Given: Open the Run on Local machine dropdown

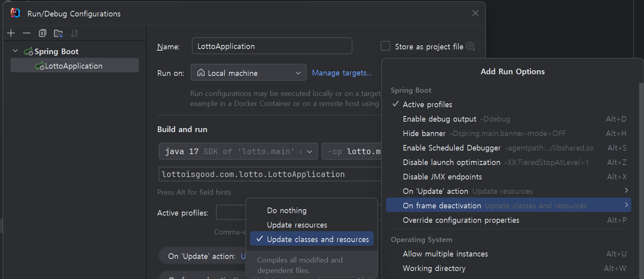Looking at the screenshot, I should [248, 73].
